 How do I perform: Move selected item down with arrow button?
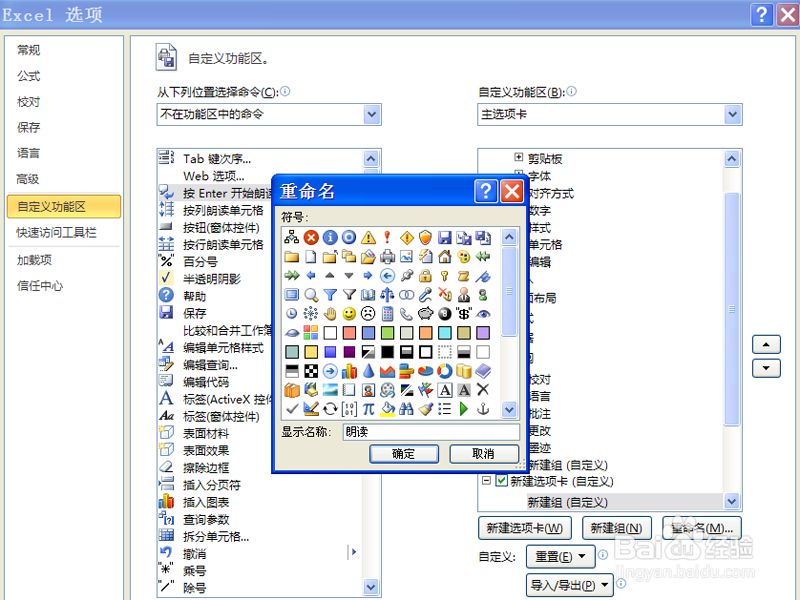[x=766, y=368]
